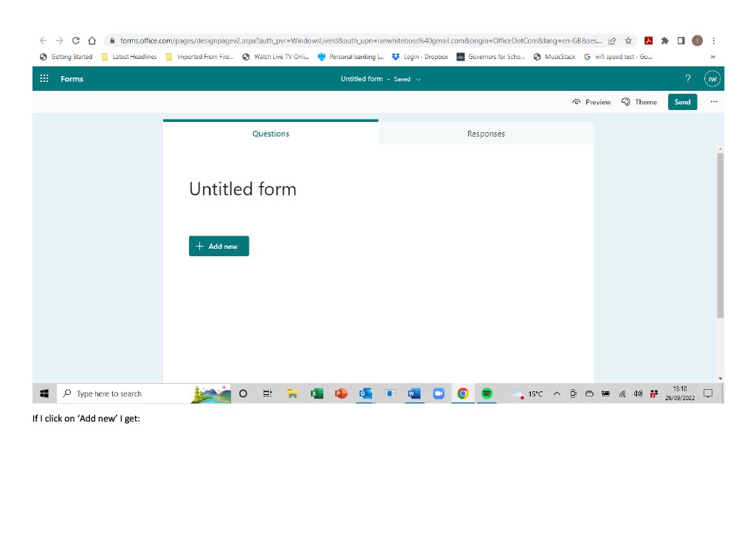Open the volume speaker icon
Screen dimensions: 756x536
pos(638,394)
